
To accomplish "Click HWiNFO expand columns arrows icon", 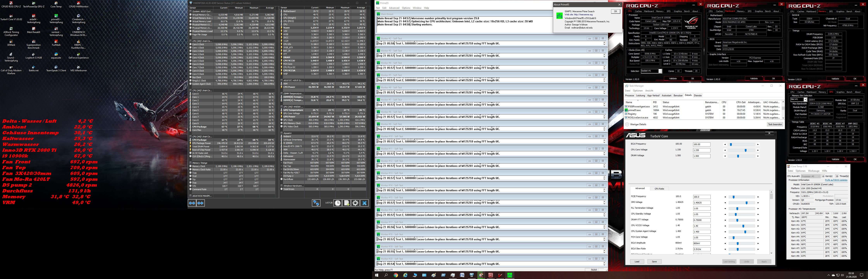I will [192, 203].
